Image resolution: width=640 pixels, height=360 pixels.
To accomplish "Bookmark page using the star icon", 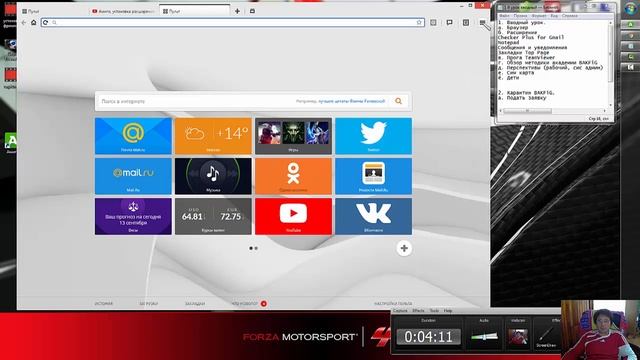I will 419,22.
